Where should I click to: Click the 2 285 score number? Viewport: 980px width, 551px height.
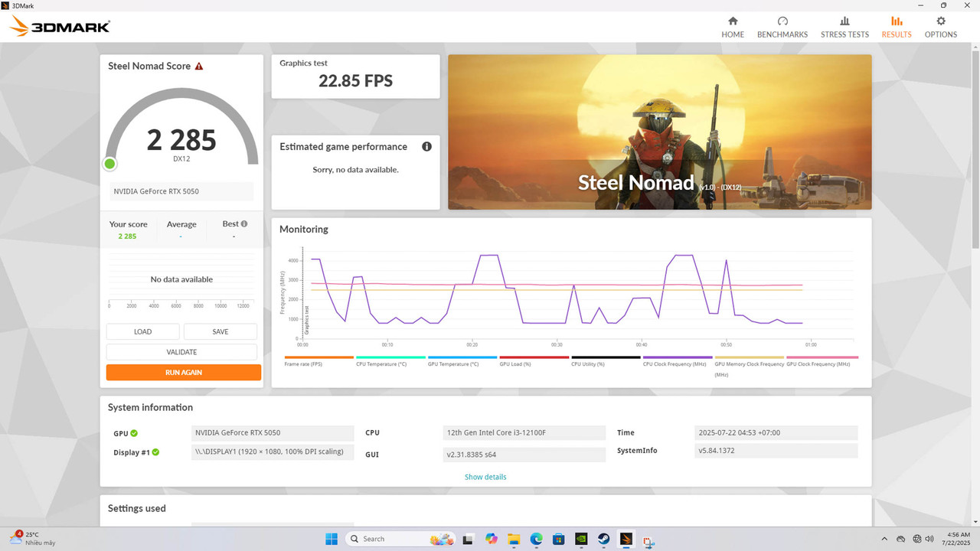pyautogui.click(x=181, y=140)
